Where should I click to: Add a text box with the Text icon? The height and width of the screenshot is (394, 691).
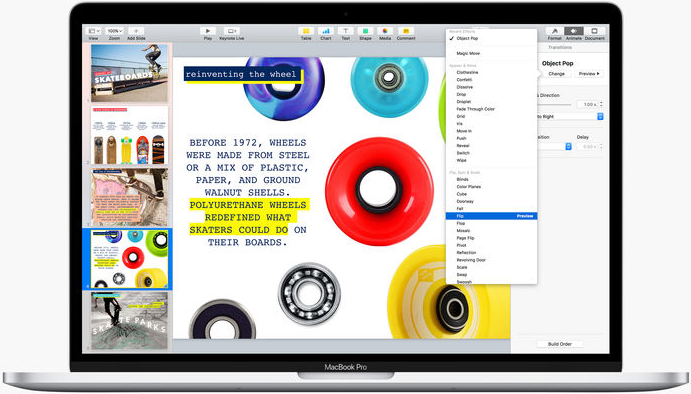click(346, 31)
